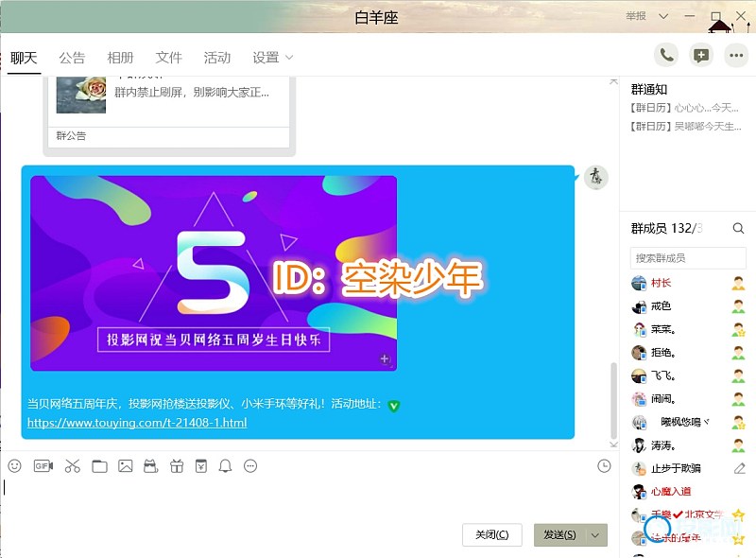Screen dimensions: 756x558
Task: Click the invite members plus bubble icon
Action: (x=701, y=55)
